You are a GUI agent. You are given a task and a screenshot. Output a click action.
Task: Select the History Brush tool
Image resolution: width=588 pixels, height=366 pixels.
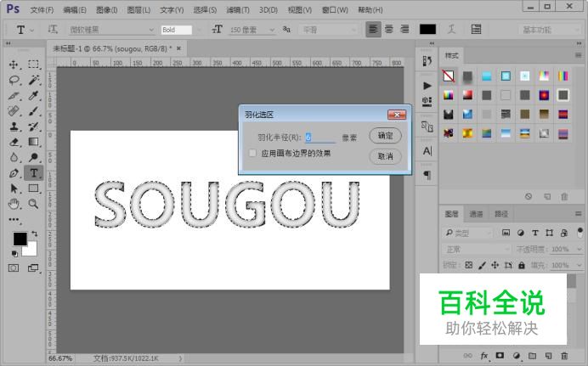pyautogui.click(x=33, y=127)
